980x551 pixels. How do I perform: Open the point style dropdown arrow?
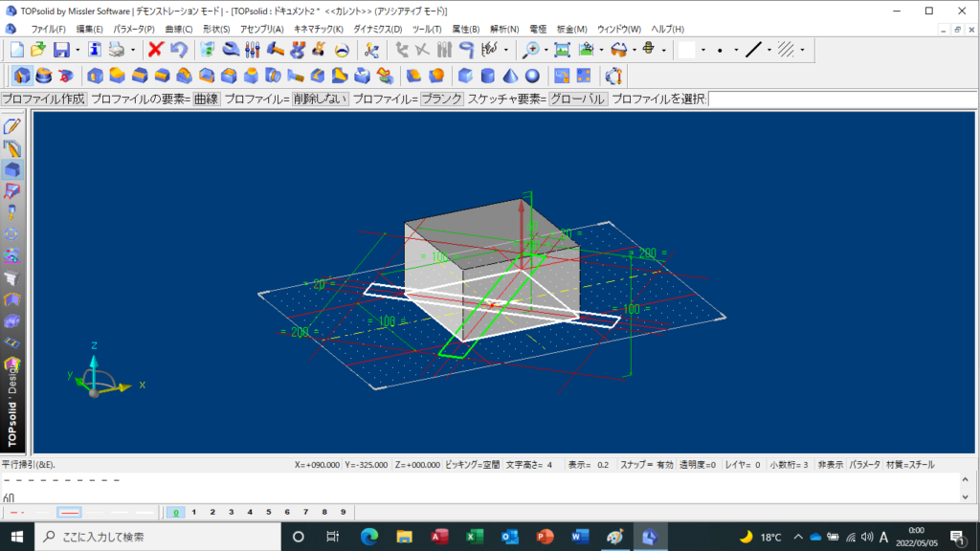(x=736, y=50)
